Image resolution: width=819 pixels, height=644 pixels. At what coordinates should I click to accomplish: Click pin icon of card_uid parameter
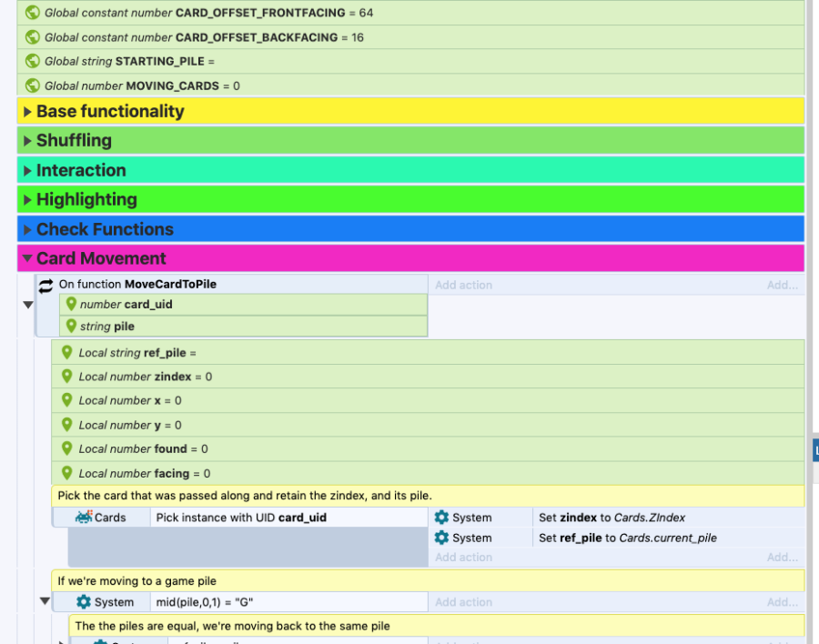point(71,305)
